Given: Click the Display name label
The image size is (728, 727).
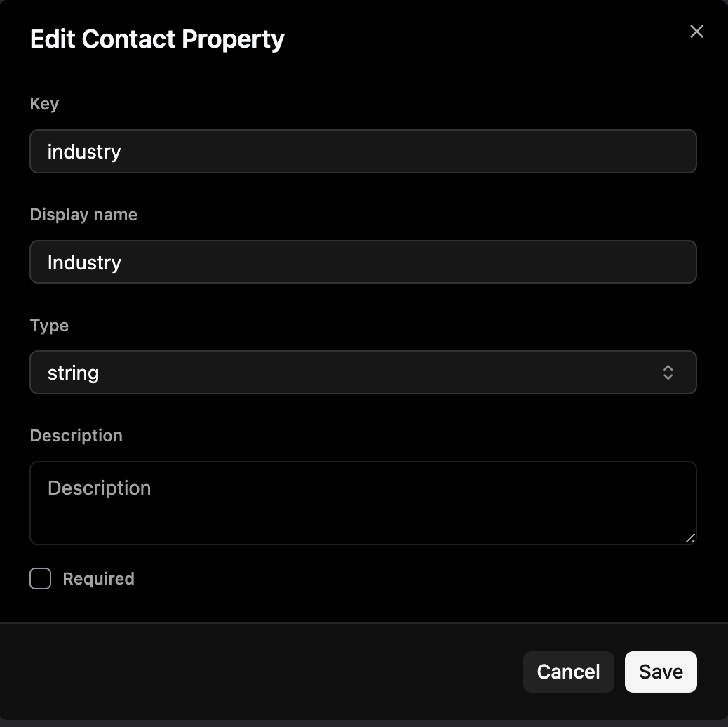Looking at the screenshot, I should point(83,215).
